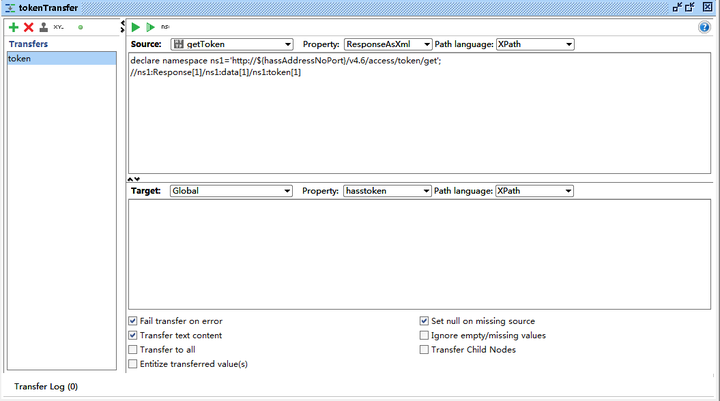Run the selected property transfer
This screenshot has width=720, height=401.
(135, 27)
